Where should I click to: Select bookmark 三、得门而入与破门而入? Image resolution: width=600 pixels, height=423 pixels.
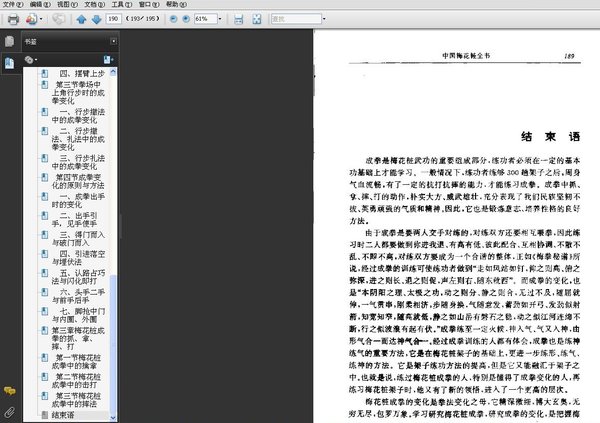click(78, 238)
